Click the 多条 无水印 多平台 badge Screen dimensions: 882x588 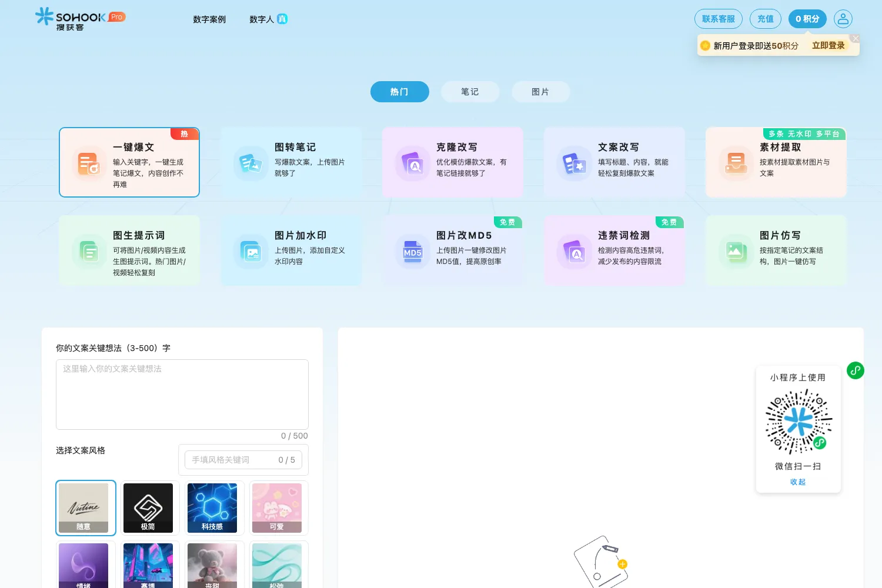pyautogui.click(x=804, y=134)
